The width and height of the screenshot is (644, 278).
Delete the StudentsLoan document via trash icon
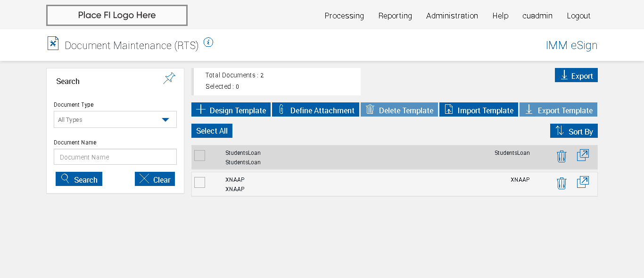(561, 156)
